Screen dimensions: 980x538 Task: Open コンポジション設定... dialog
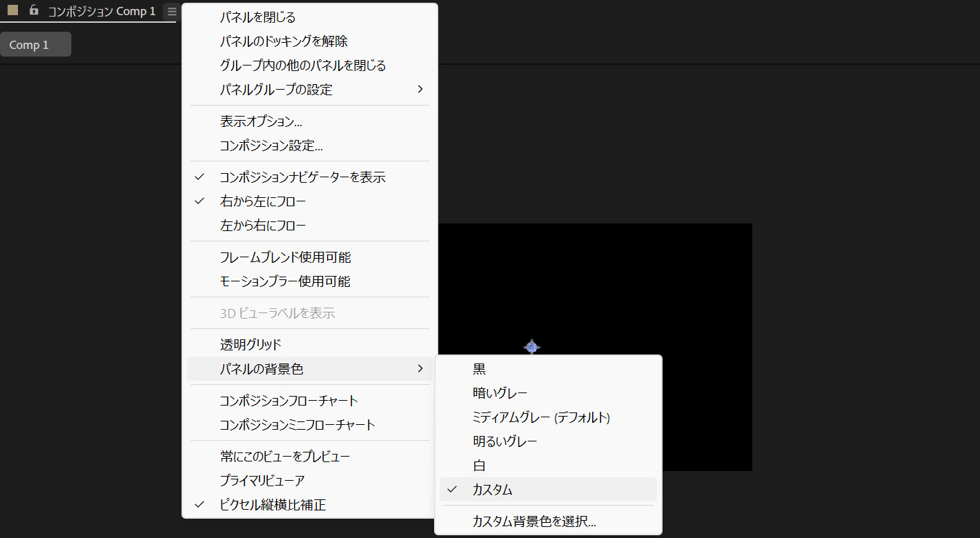click(309, 146)
